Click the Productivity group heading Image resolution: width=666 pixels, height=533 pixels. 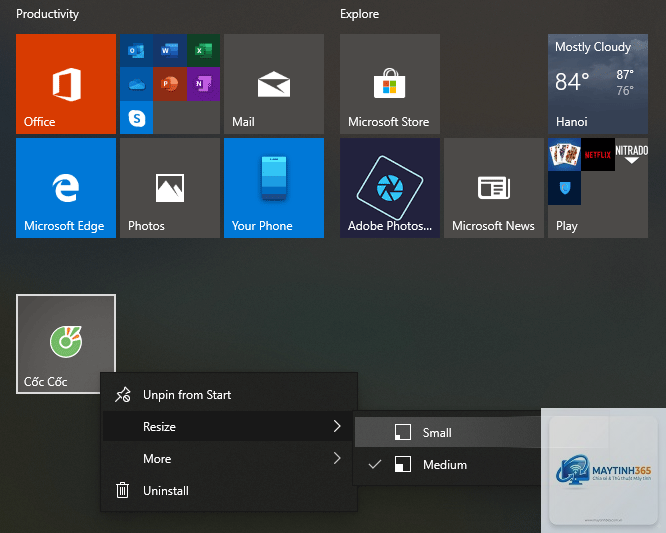pos(48,14)
